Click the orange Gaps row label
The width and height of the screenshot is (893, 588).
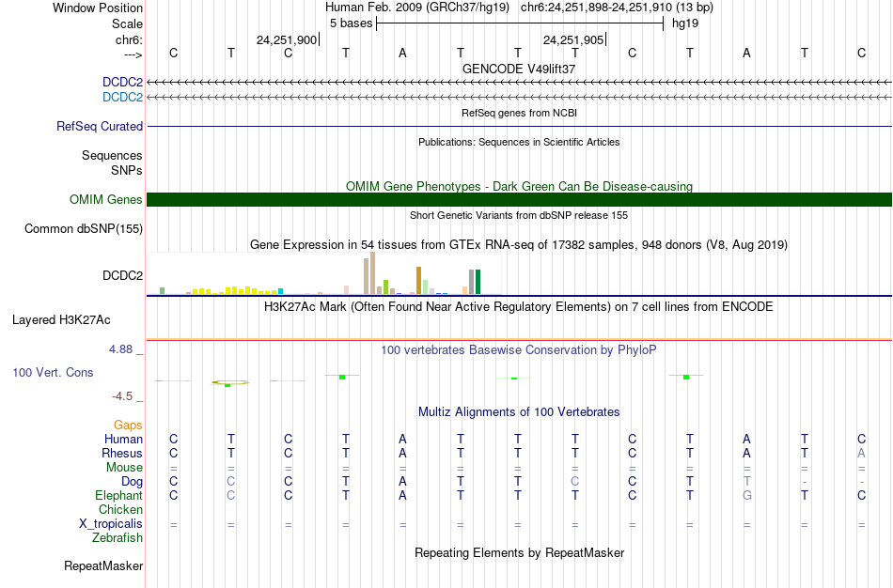[x=128, y=426]
